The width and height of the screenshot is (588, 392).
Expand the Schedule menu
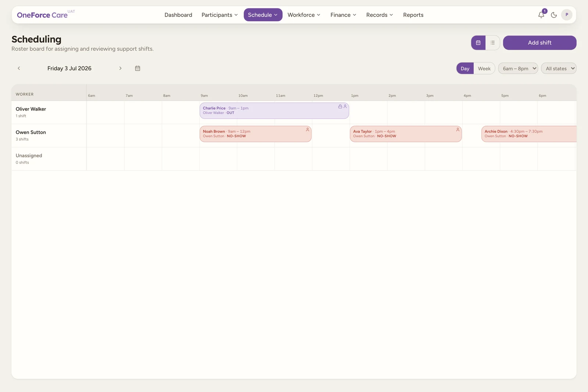263,15
